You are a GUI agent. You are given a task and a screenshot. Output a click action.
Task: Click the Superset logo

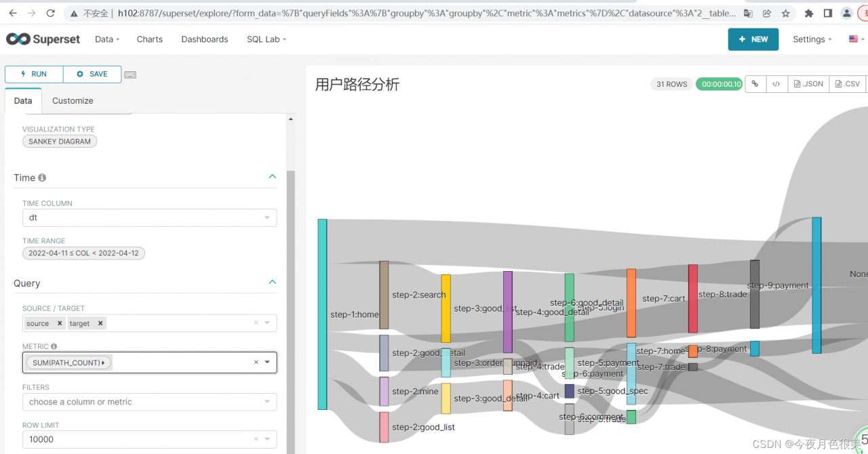[x=43, y=39]
